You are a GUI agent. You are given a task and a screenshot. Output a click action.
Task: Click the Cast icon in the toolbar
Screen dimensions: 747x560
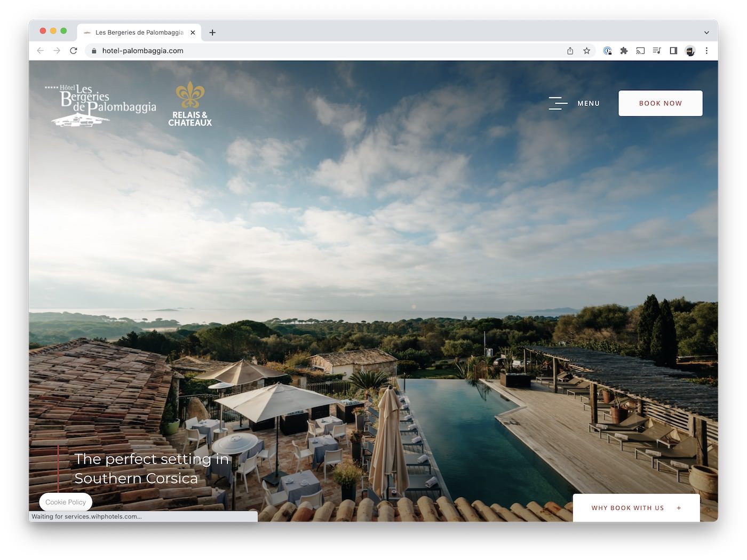click(x=640, y=51)
